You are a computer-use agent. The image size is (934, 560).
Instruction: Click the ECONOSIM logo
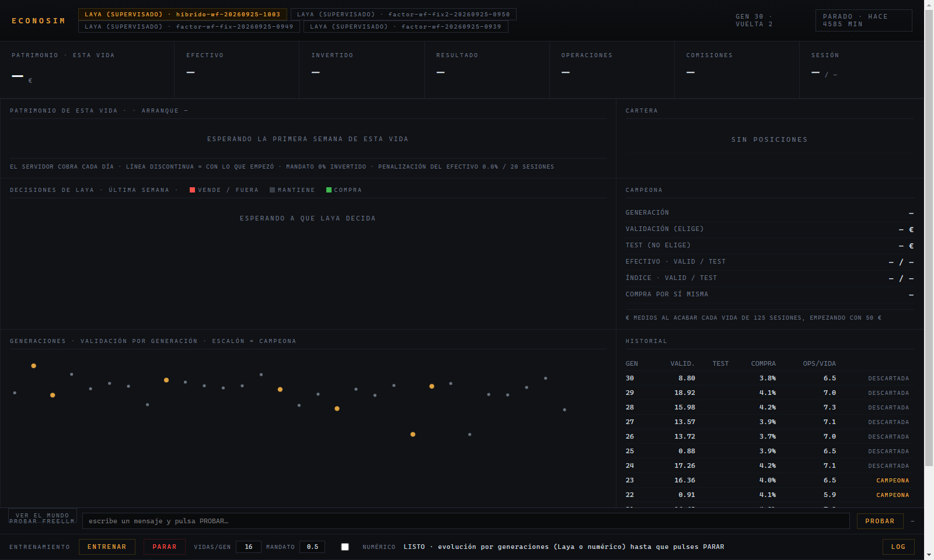tap(39, 21)
